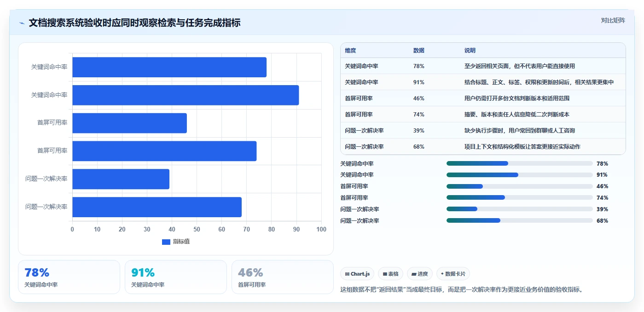
Task: Open the 78% 关键词命中率 stat card
Action: [x=69, y=277]
